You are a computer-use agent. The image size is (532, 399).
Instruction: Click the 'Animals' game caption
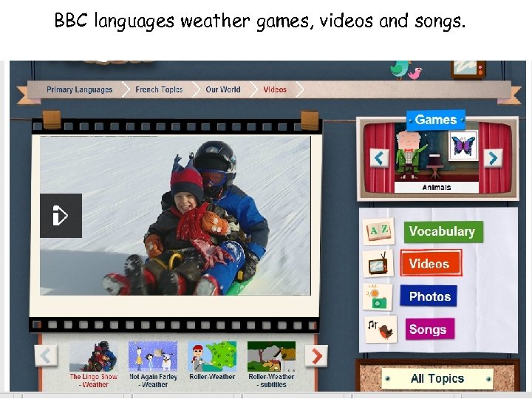[x=437, y=187]
